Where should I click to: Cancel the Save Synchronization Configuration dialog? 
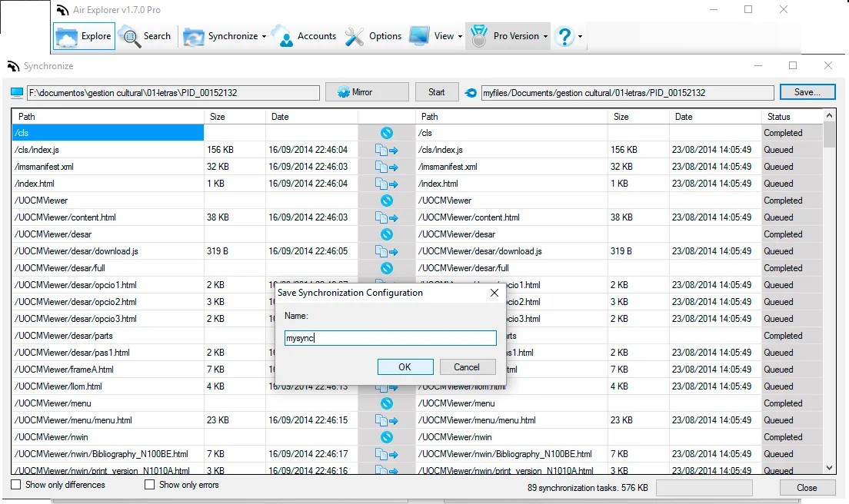point(467,366)
